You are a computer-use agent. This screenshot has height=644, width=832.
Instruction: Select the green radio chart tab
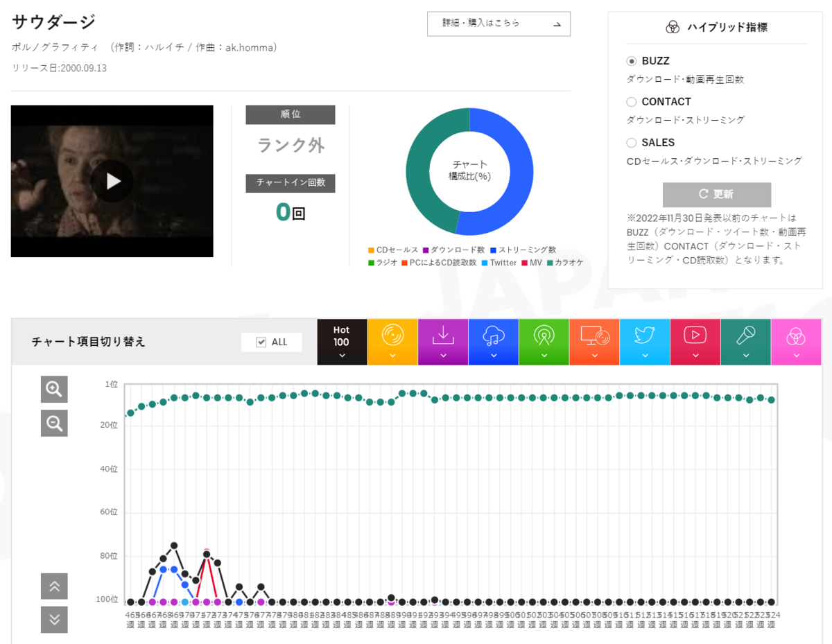point(544,342)
